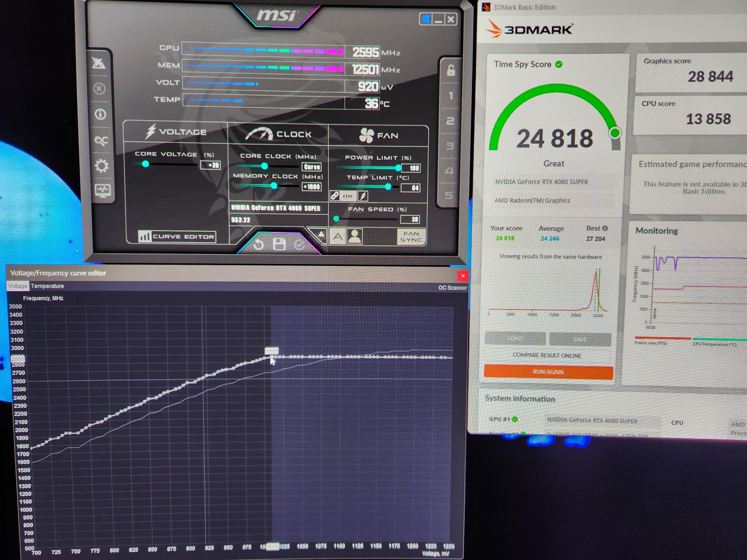Click the Memory Clock slider handle

click(274, 186)
